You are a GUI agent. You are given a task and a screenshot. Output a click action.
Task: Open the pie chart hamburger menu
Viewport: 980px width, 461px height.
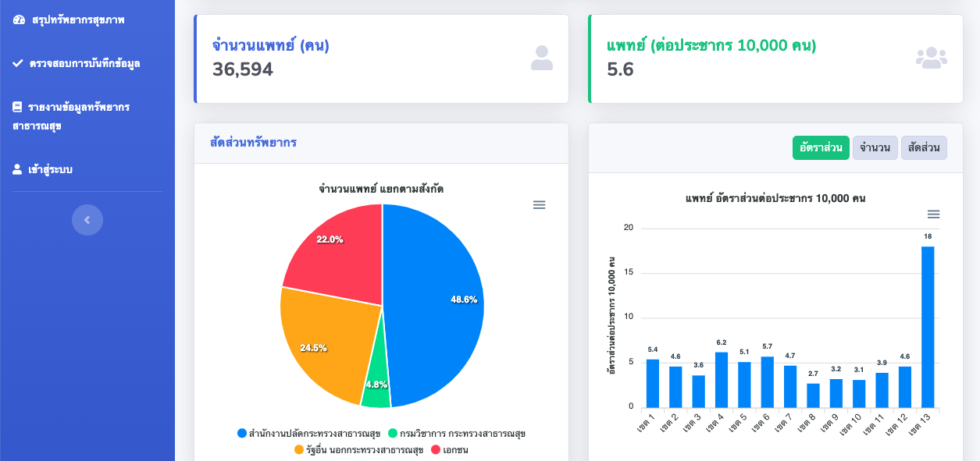click(539, 205)
